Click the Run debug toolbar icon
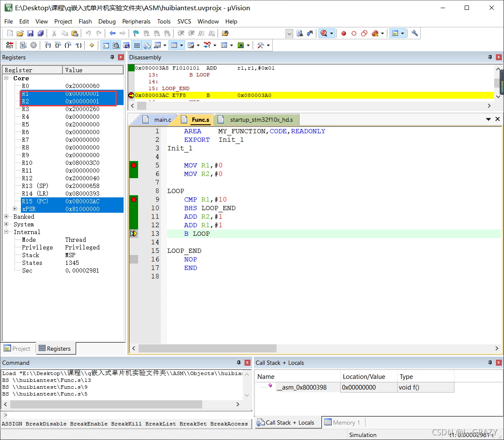 [23, 45]
